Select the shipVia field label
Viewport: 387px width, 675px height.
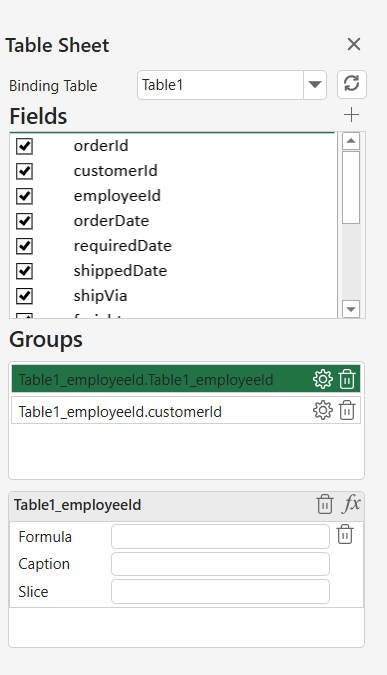(x=100, y=296)
